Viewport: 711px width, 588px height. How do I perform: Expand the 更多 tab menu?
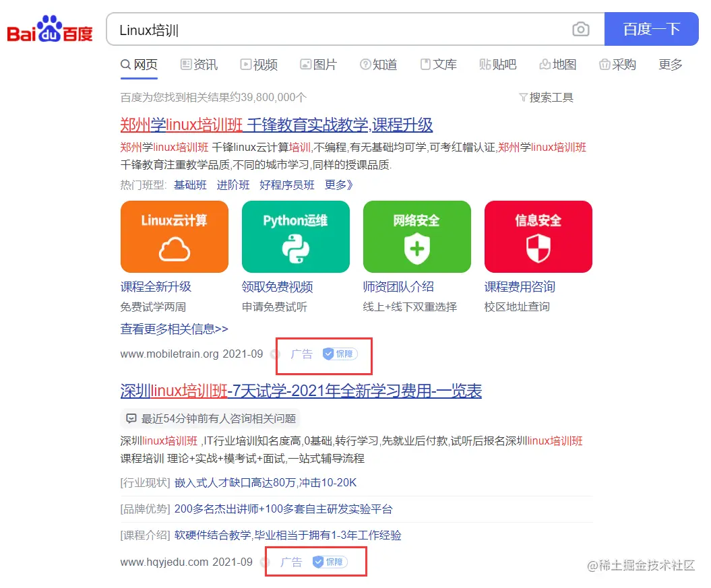tap(670, 65)
